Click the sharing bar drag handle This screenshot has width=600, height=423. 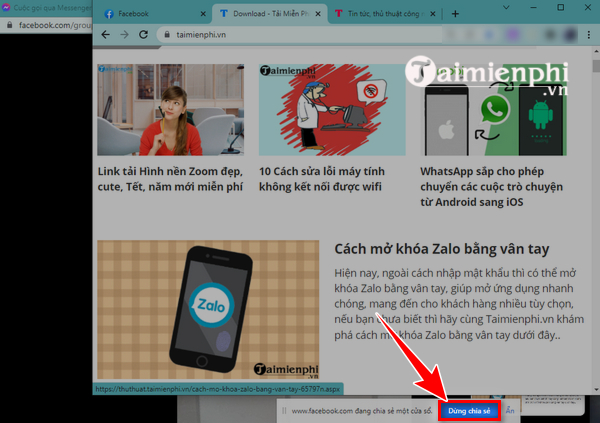click(x=284, y=411)
